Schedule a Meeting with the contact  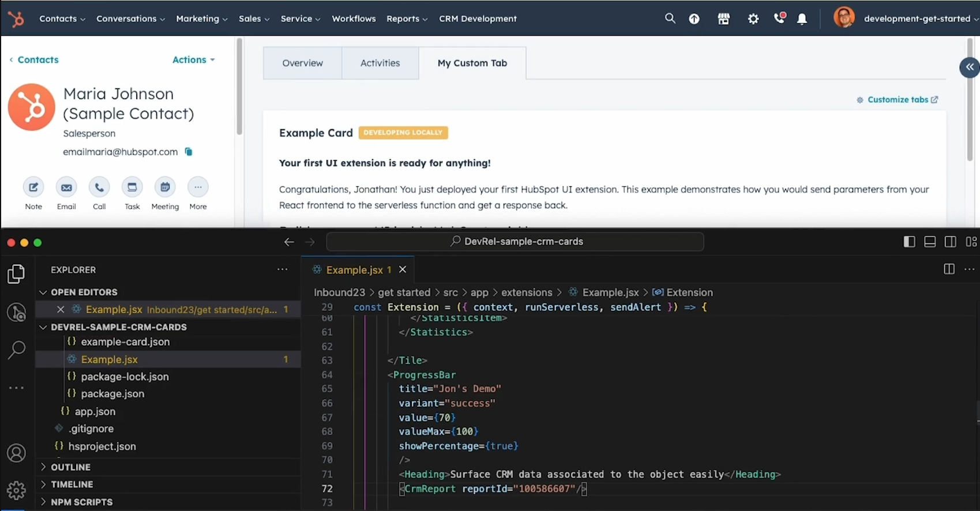[165, 187]
